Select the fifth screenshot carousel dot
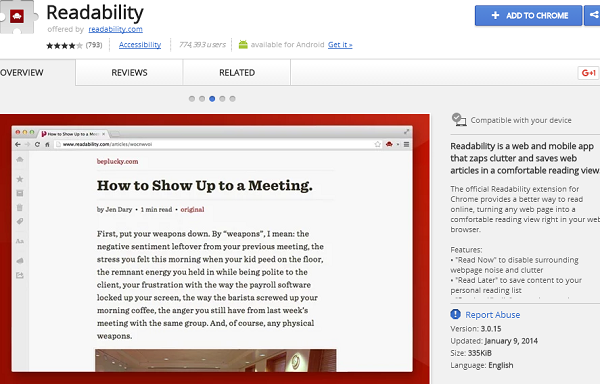600x384 pixels. [232, 99]
